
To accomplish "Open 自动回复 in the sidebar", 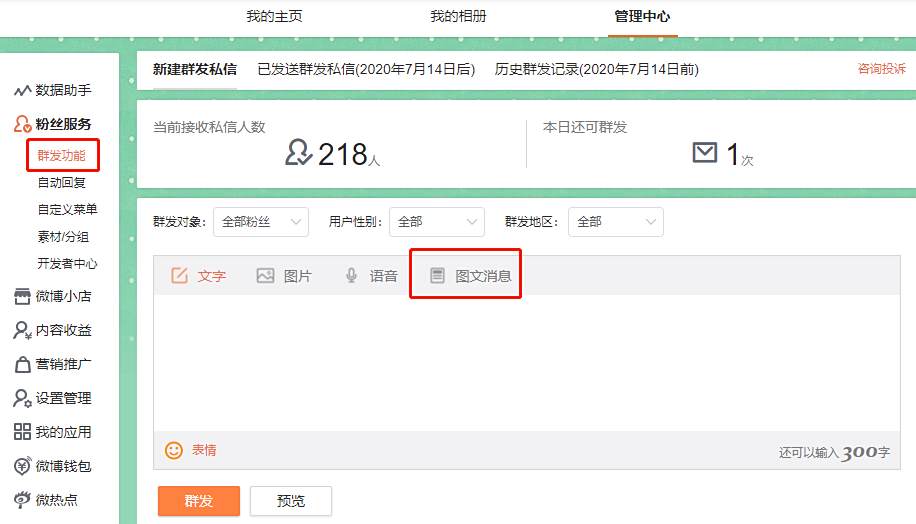I will (x=61, y=182).
